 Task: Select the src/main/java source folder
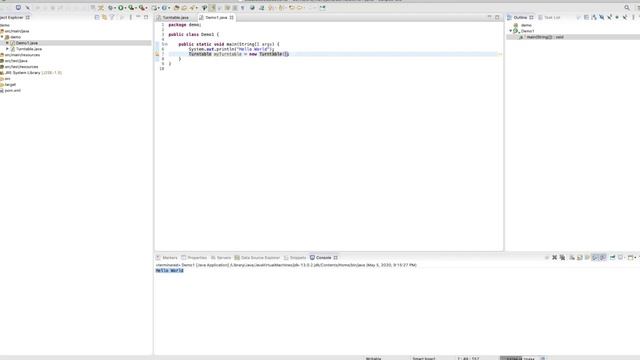click(x=16, y=31)
